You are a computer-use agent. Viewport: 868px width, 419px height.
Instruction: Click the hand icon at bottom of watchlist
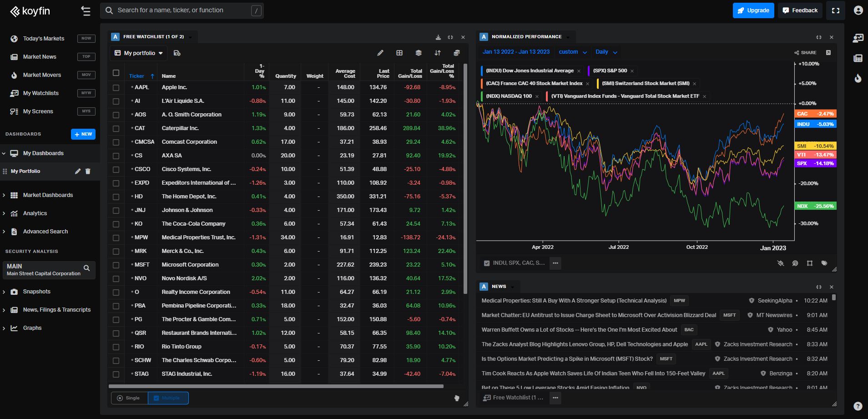[x=457, y=398]
